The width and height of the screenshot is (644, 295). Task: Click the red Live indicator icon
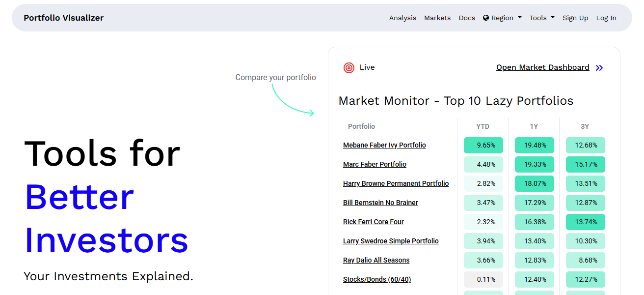[349, 67]
